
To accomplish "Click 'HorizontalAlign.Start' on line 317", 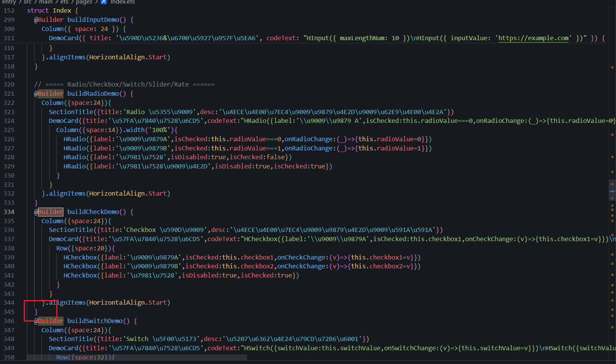I will [128, 57].
